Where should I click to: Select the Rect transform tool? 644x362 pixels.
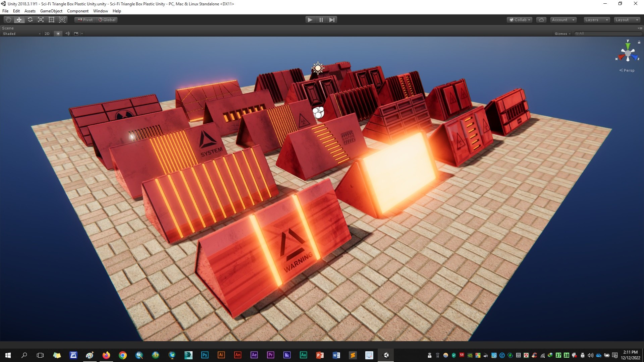coord(51,20)
